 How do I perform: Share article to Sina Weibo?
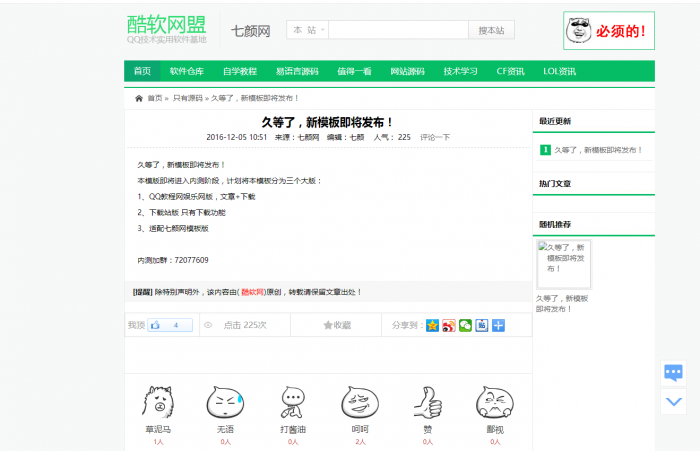448,325
